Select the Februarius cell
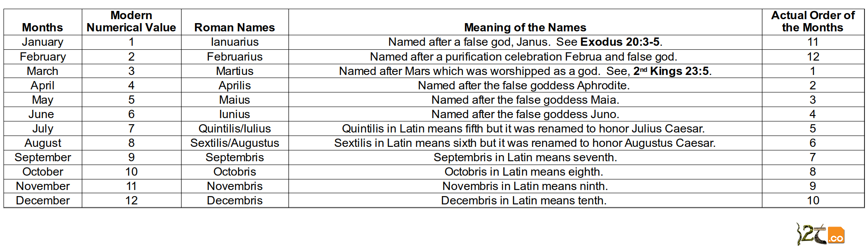This screenshot has height=251, width=868. pyautogui.click(x=235, y=57)
